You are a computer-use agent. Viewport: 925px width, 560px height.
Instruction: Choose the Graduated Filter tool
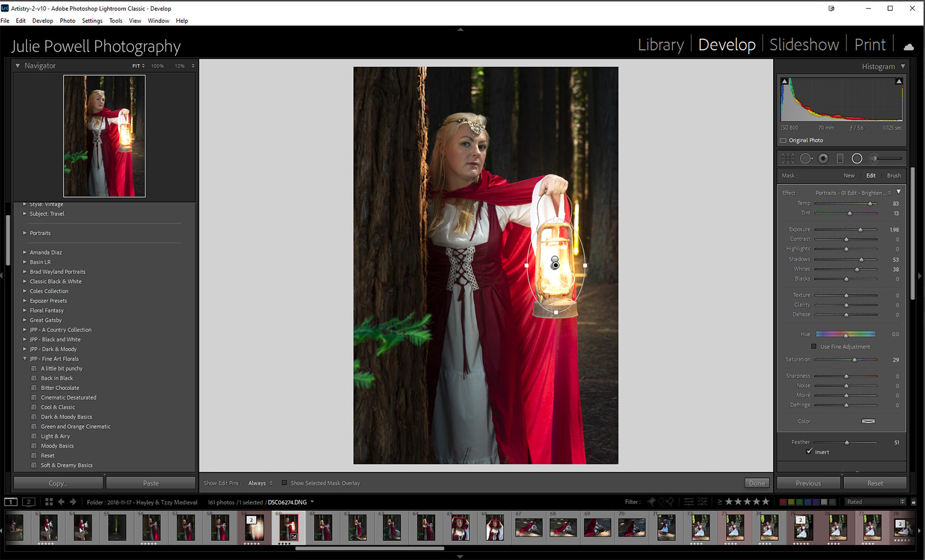tap(840, 158)
